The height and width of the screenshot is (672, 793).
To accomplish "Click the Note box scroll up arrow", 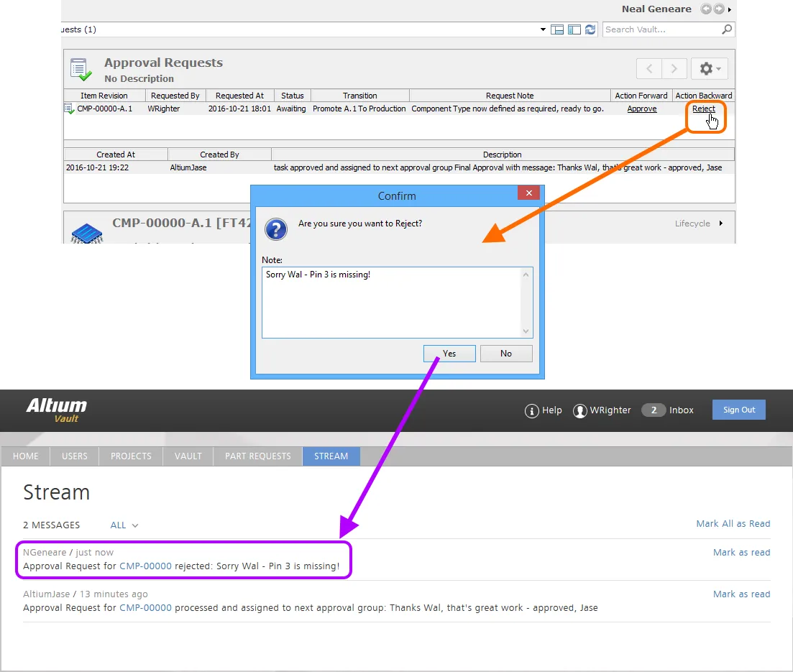I will (x=526, y=275).
